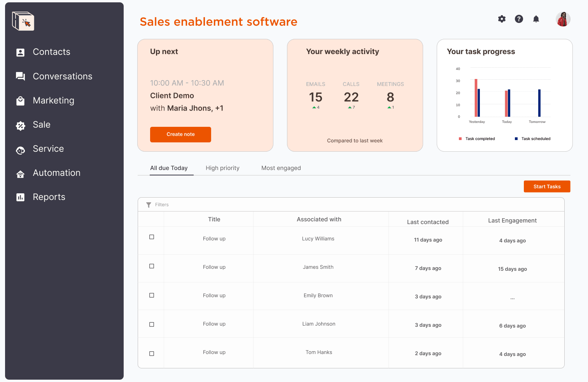Check the notifications bell icon
588x382 pixels.
point(536,19)
